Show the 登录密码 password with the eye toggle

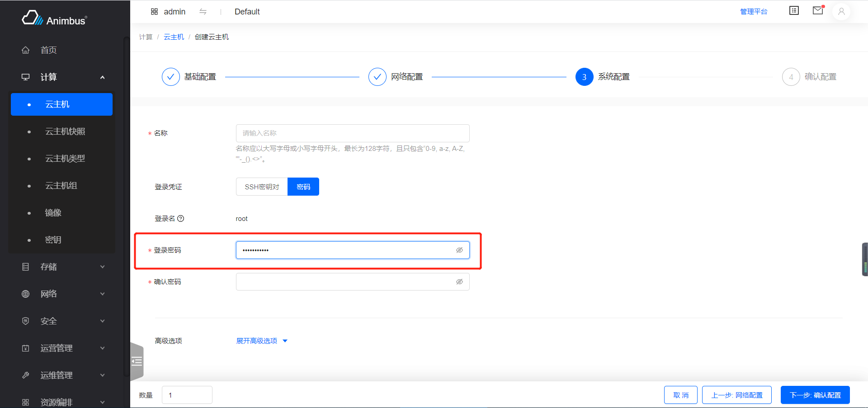[x=460, y=250]
